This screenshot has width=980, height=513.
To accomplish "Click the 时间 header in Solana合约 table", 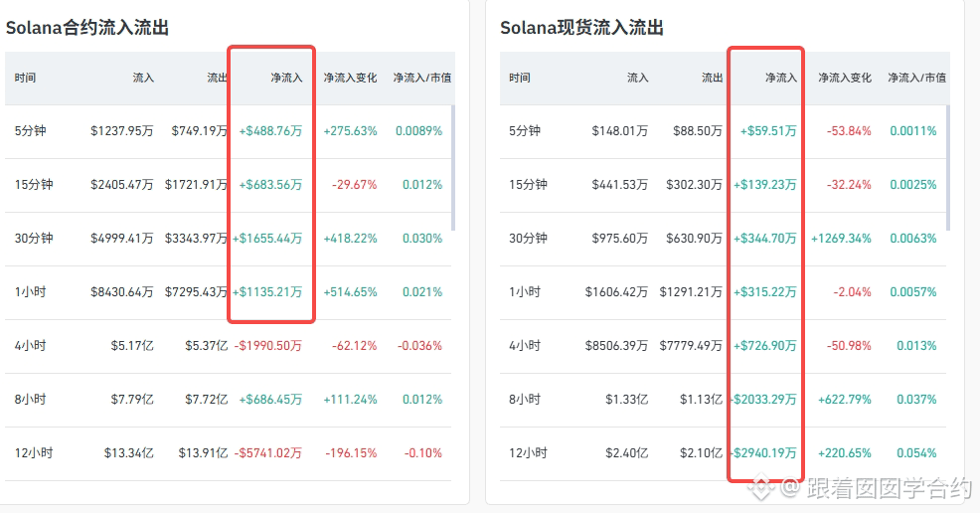I will (x=25, y=79).
